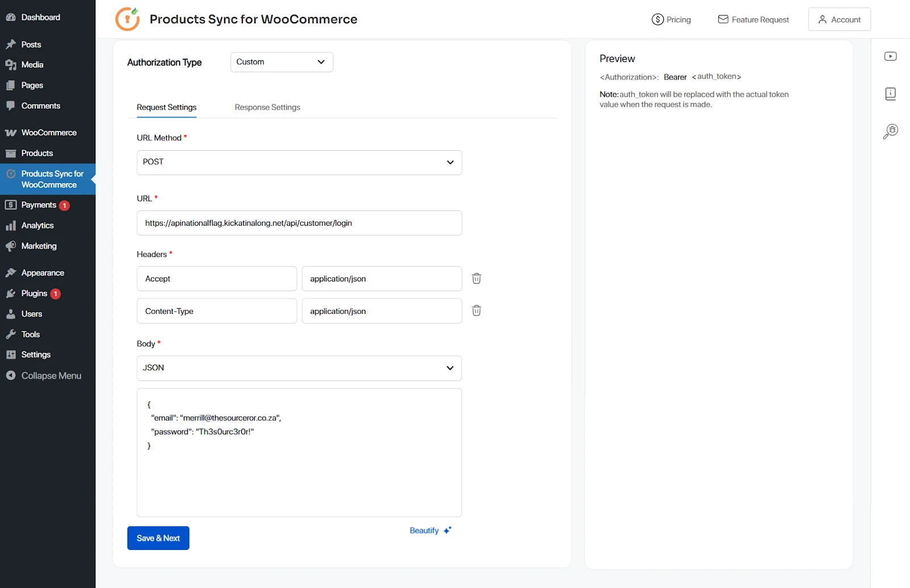Select the Analytics sidebar icon
Viewport: 910px width, 588px height.
(x=11, y=225)
